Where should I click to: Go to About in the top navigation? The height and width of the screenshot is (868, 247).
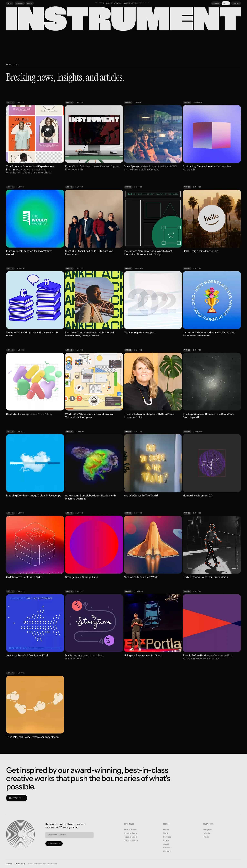(x=30, y=3)
